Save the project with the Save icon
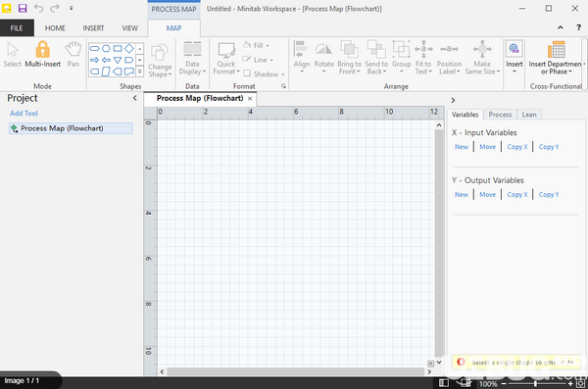The width and height of the screenshot is (588, 389). pyautogui.click(x=23, y=8)
